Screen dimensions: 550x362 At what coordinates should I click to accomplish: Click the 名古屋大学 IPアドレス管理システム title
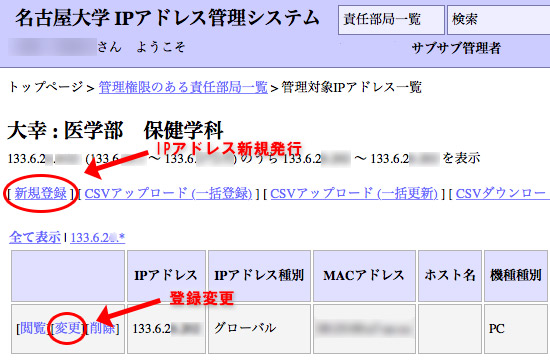tap(167, 18)
